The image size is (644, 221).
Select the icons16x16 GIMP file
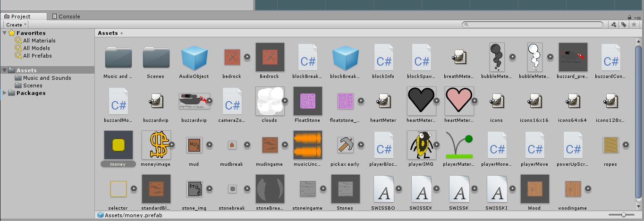[535, 101]
